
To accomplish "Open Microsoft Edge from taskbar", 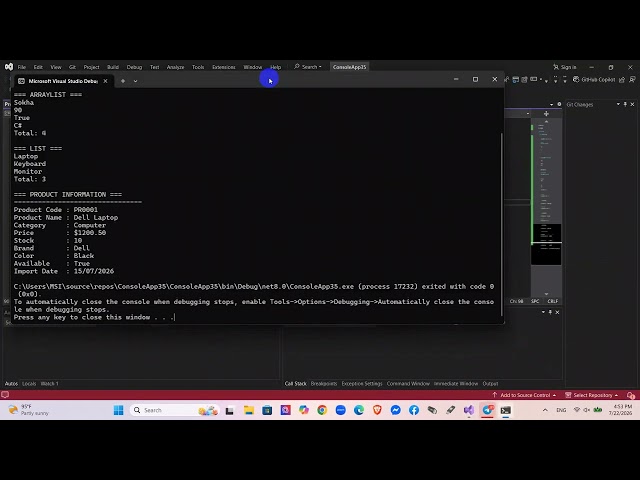I will coord(359,410).
